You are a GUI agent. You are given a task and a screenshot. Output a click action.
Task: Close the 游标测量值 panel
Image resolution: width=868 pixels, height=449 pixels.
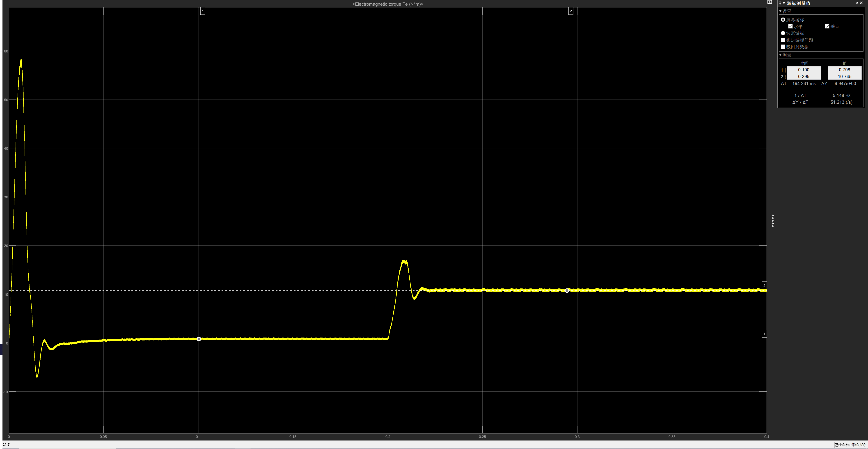point(862,3)
